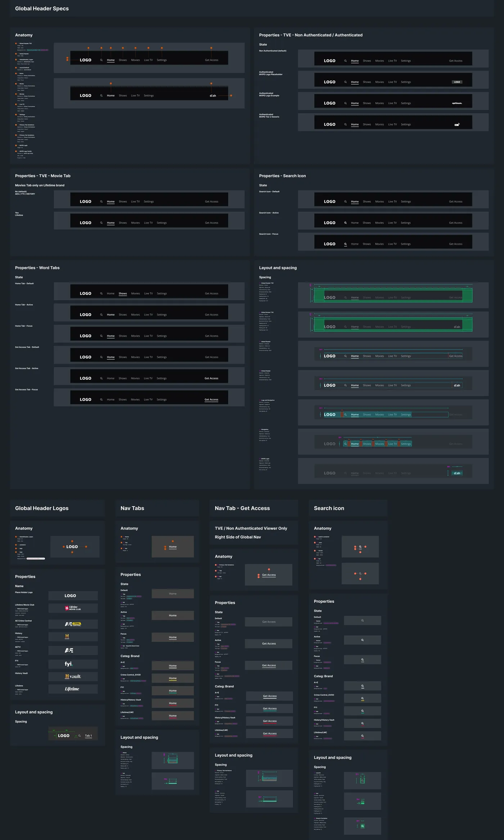Select the History Vault logo tile
The image size is (504, 840).
tap(73, 676)
